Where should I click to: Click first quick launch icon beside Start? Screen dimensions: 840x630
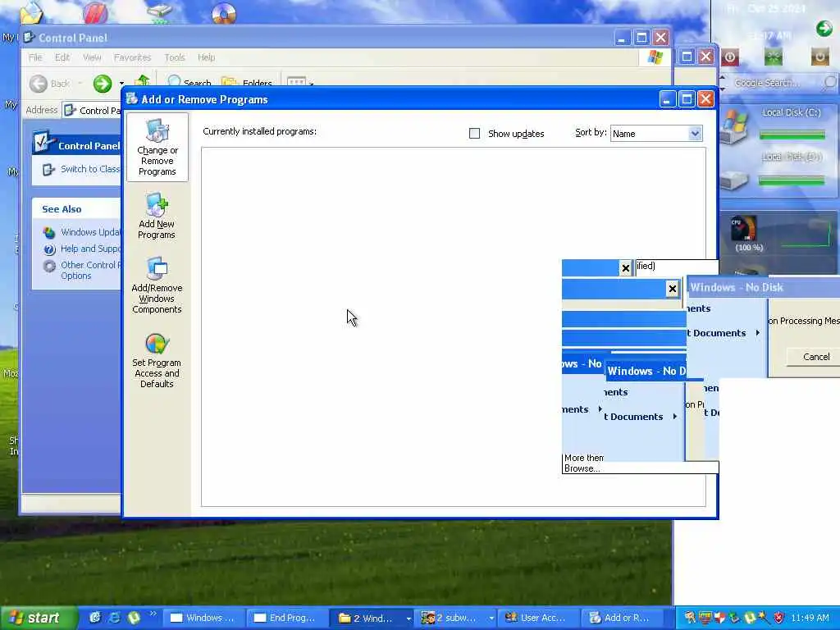coord(95,618)
